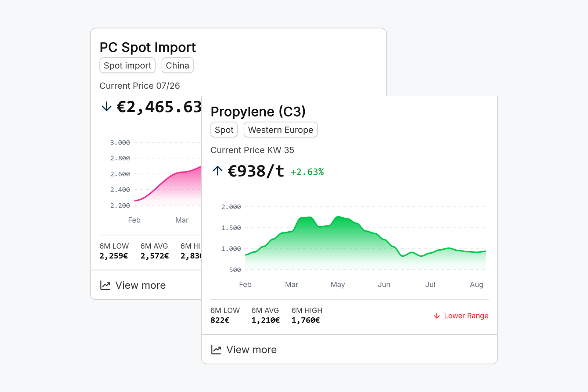Click the 822€ six-month low value
The width and height of the screenshot is (588, 392).
pos(220,320)
